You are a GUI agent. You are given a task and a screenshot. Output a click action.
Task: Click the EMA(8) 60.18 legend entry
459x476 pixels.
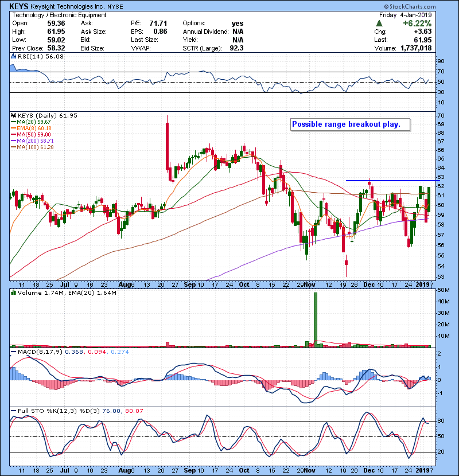tap(31, 128)
